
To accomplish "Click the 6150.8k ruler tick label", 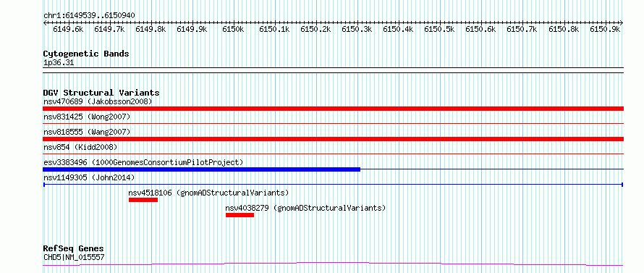I will [564, 29].
